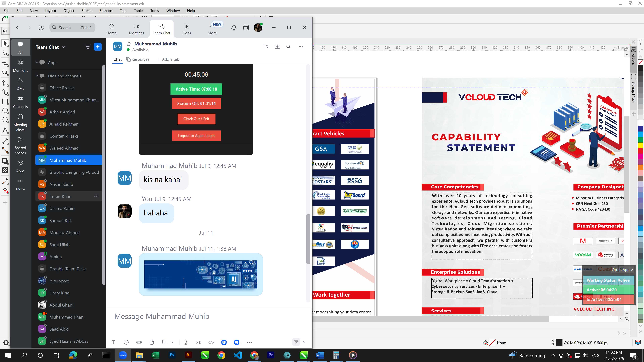Image resolution: width=644 pixels, height=362 pixels.
Task: Open the Object menu
Action: [69, 11]
